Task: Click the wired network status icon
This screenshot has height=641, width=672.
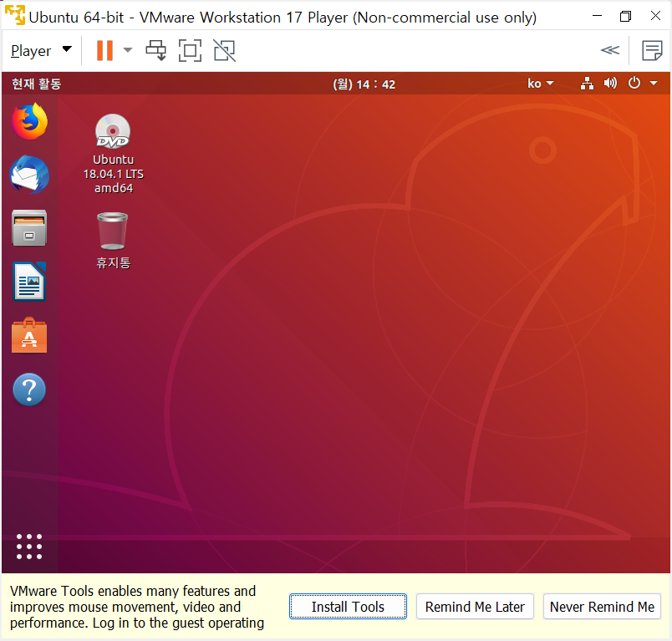Action: click(x=587, y=83)
